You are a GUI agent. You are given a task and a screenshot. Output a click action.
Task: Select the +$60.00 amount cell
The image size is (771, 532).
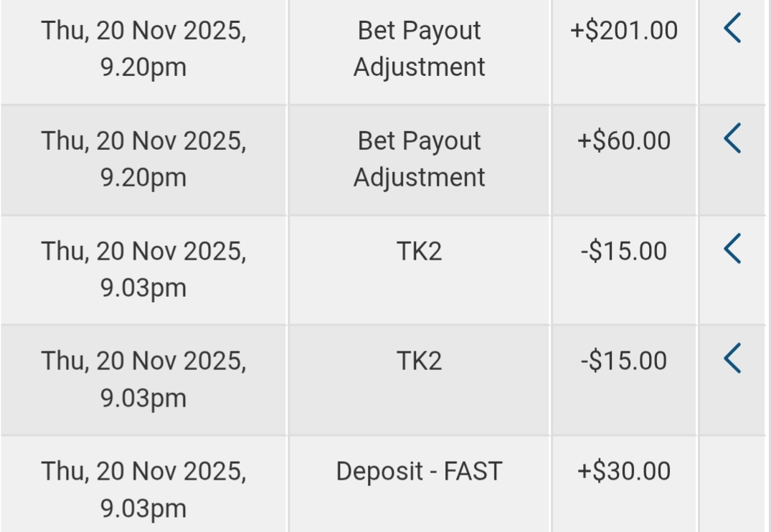point(623,141)
